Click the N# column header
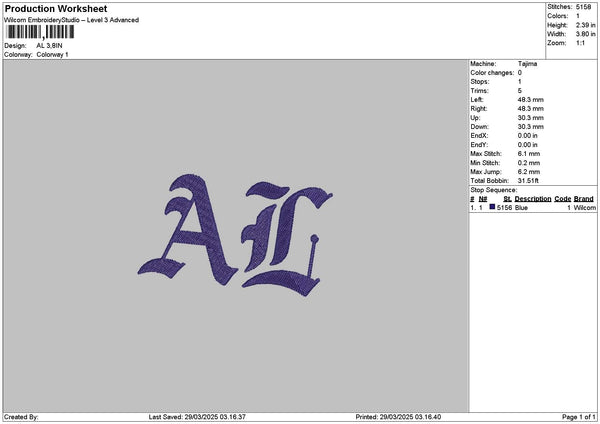This screenshot has height=424, width=600. pos(483,199)
